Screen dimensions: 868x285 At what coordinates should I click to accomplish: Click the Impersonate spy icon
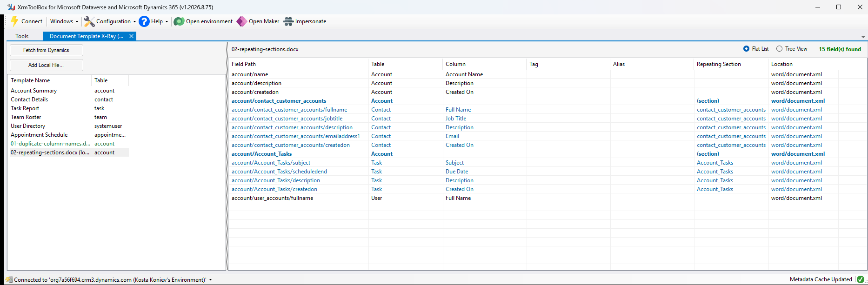point(288,21)
